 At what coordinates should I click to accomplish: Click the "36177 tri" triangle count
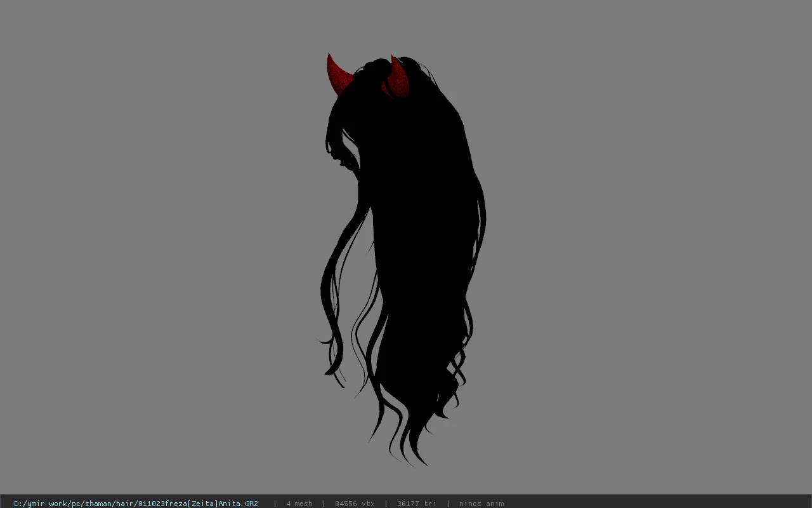click(x=417, y=504)
